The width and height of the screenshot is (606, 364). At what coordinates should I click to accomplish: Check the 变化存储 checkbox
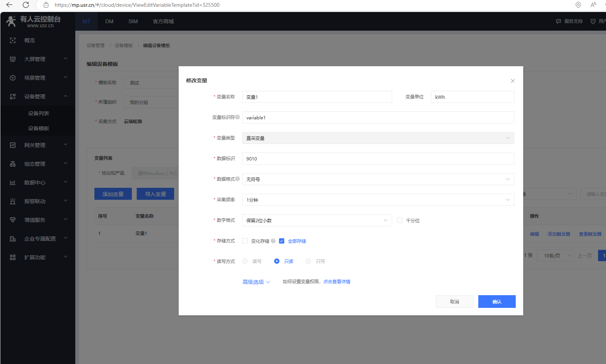245,241
